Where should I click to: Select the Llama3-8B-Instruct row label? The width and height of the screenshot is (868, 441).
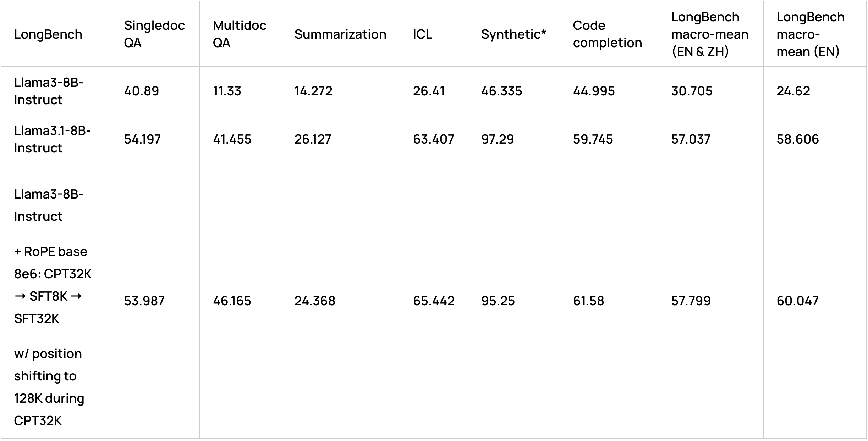(x=49, y=91)
